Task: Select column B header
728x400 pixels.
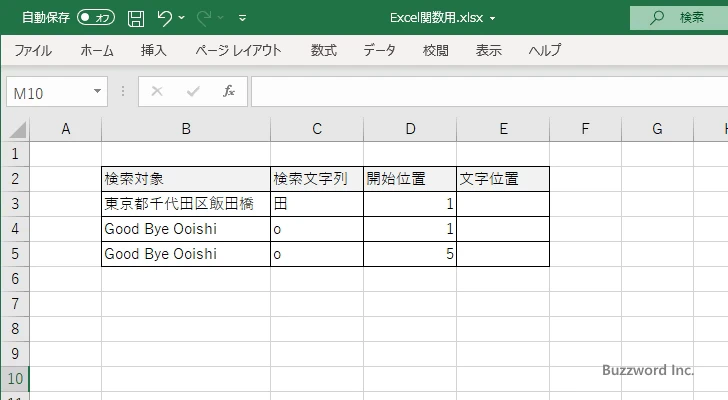Action: (186, 129)
